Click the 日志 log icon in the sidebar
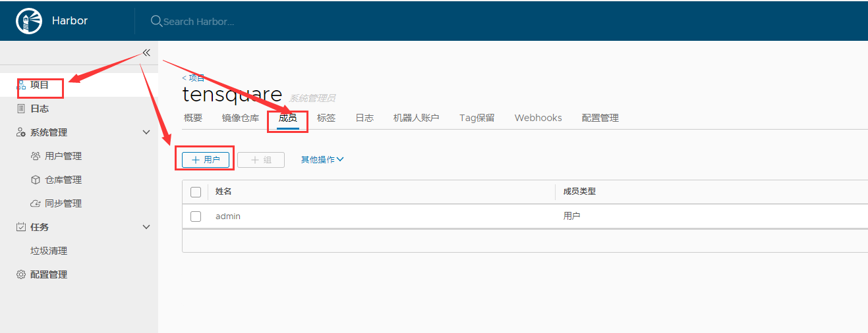Image resolution: width=868 pixels, height=333 pixels. (21, 109)
